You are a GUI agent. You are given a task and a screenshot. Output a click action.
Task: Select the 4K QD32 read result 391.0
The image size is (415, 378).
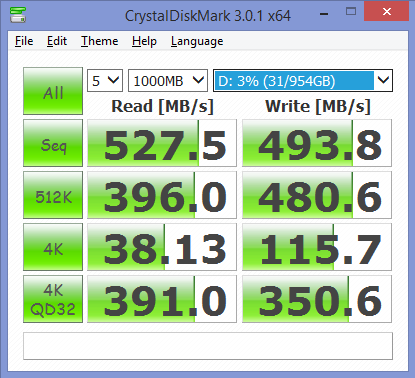(162, 299)
